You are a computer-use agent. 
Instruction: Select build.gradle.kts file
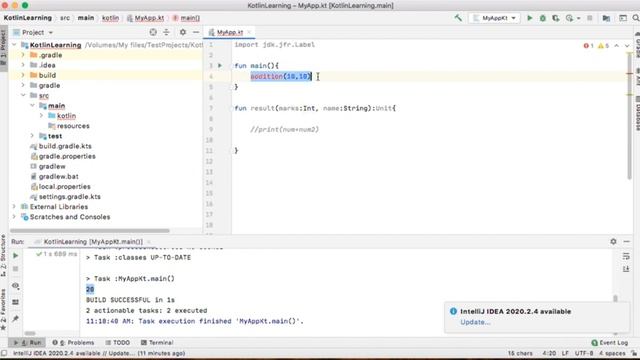coord(61,146)
